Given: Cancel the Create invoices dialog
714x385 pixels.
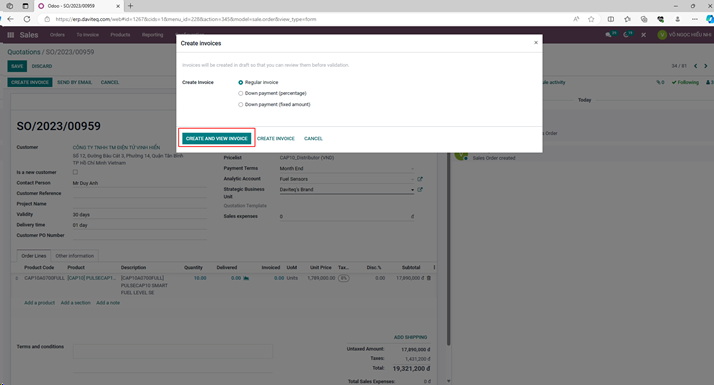Looking at the screenshot, I should 313,139.
